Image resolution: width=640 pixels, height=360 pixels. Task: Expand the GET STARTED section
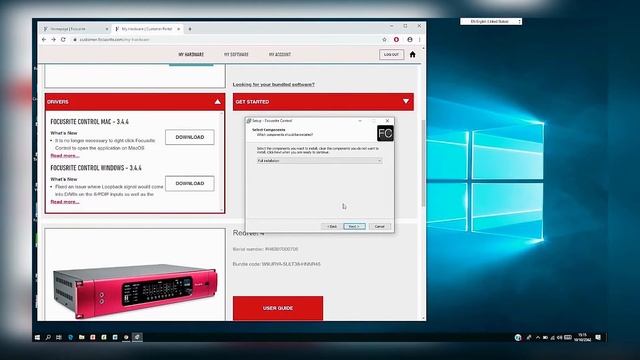406,101
